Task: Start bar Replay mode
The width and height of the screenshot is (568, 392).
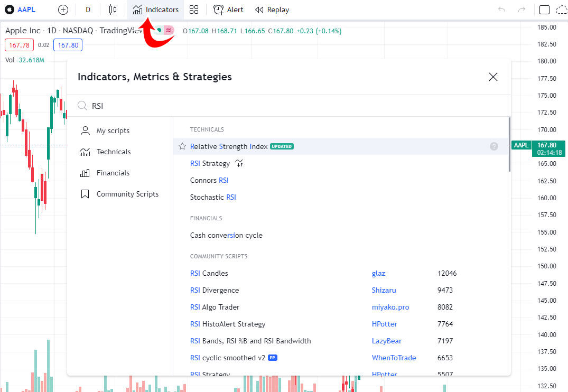Action: click(x=272, y=9)
